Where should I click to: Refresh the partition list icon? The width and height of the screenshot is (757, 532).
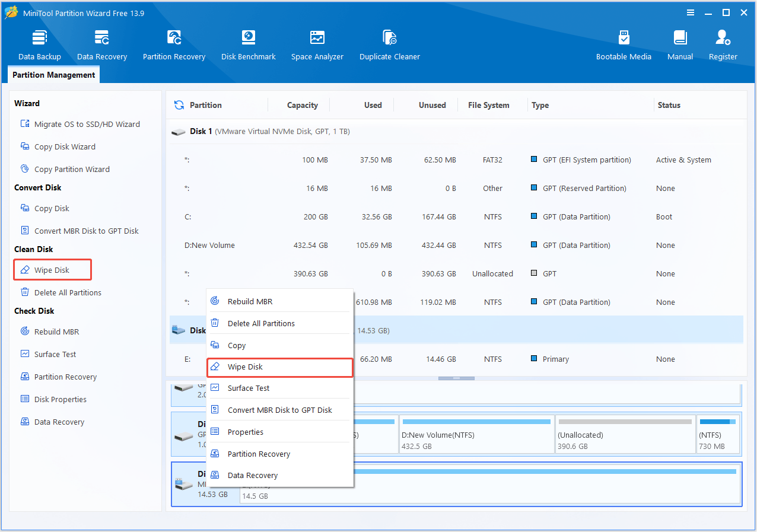(179, 105)
